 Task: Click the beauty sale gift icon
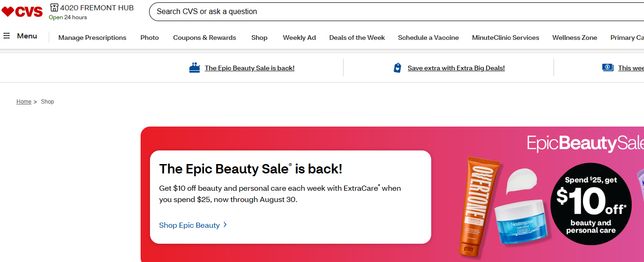195,68
